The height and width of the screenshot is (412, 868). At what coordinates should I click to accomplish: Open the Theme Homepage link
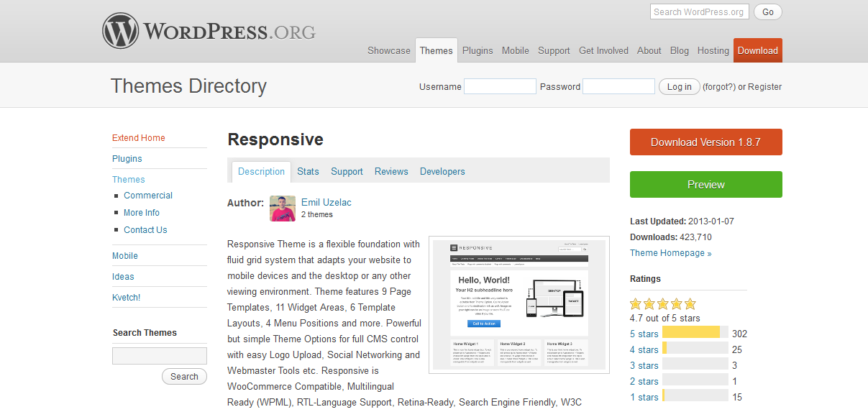(x=671, y=253)
